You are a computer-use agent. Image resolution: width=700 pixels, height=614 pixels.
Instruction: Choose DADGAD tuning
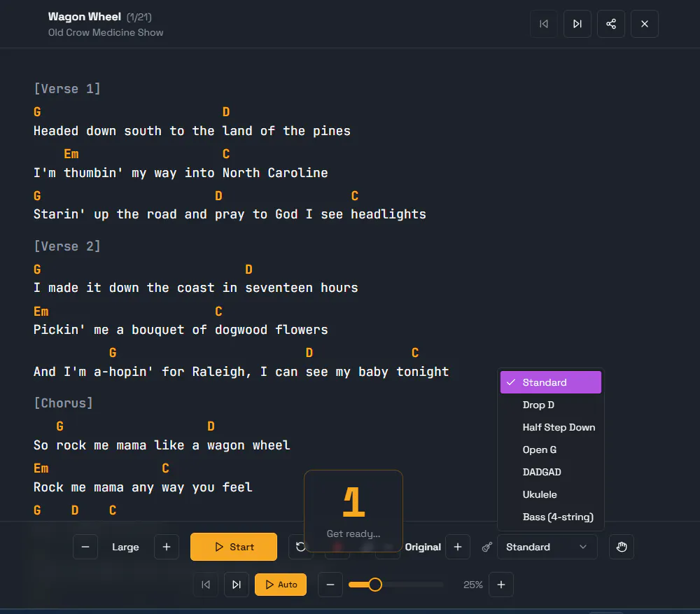tap(550, 472)
